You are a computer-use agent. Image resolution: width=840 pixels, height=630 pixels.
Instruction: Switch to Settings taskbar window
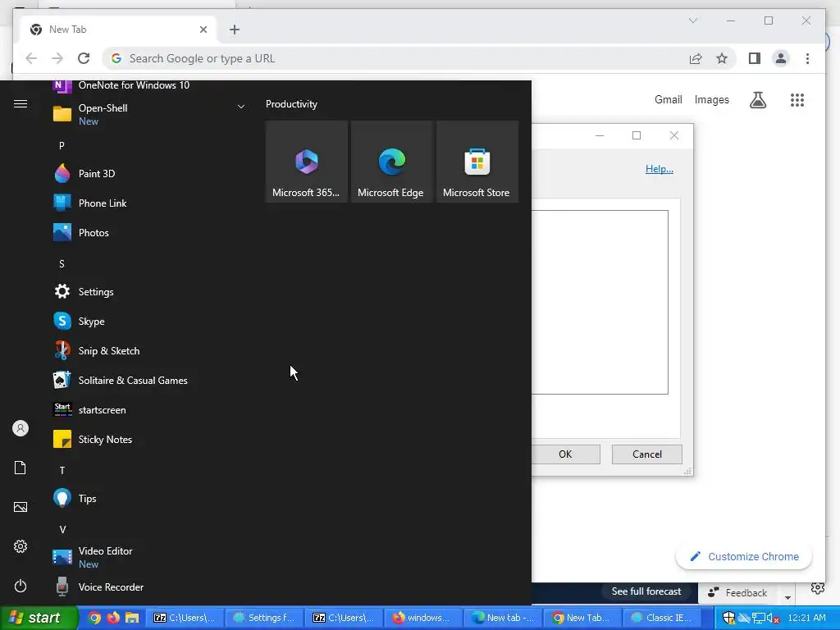click(x=264, y=618)
